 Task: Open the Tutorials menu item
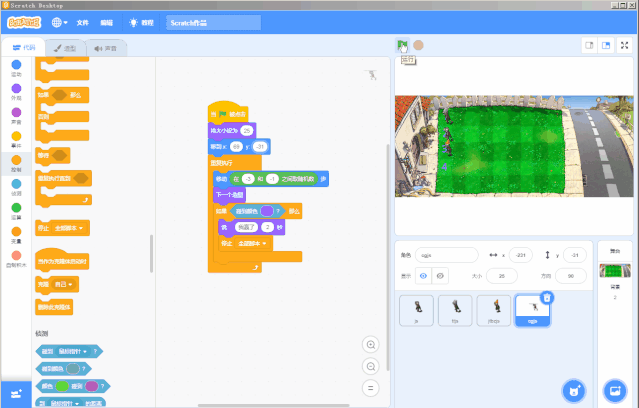[x=141, y=23]
